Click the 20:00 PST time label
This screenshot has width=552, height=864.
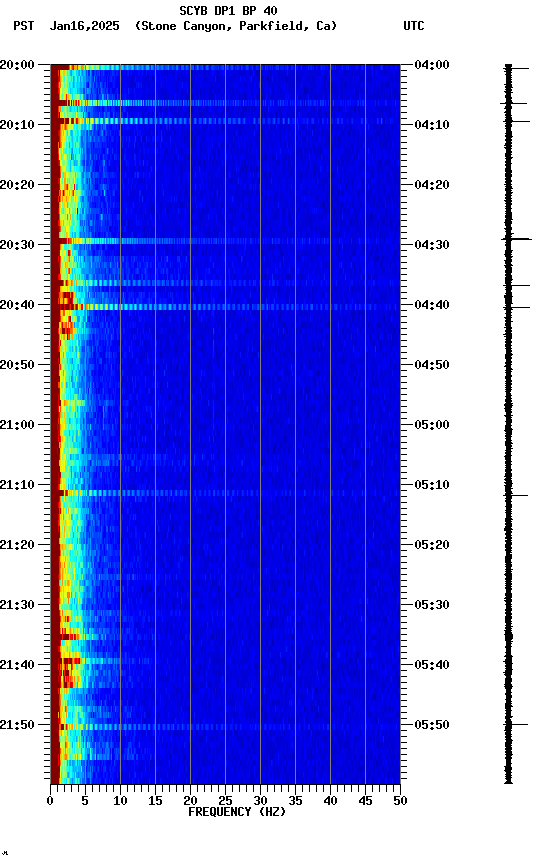tap(17, 65)
